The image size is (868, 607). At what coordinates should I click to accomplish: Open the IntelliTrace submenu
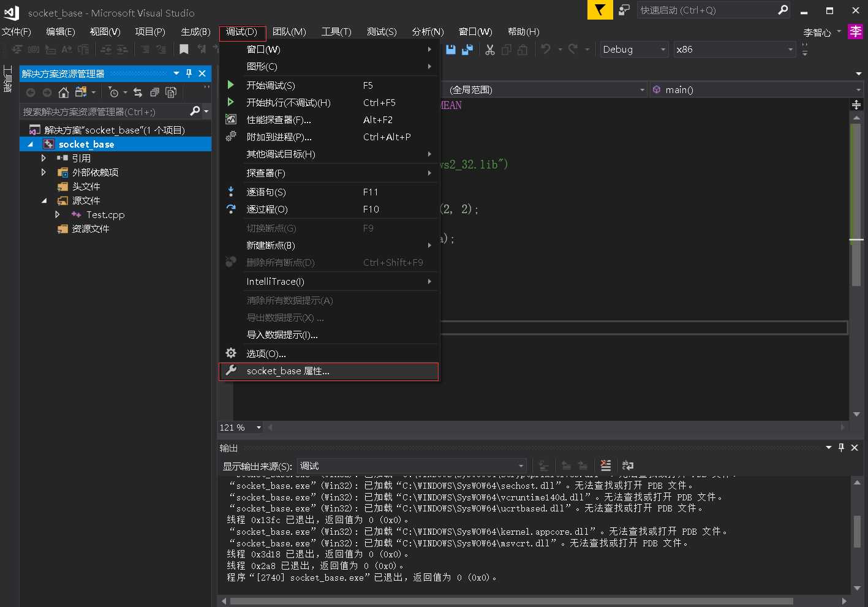[329, 281]
